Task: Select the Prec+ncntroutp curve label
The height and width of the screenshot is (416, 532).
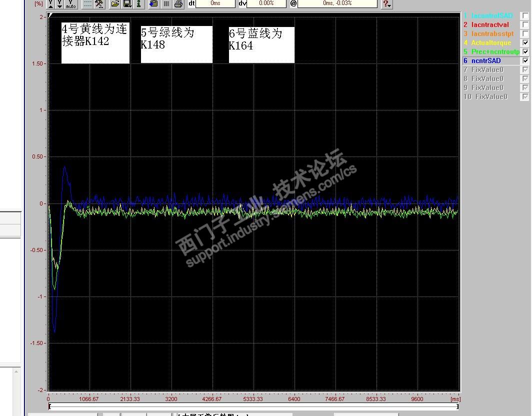Action: [x=495, y=51]
